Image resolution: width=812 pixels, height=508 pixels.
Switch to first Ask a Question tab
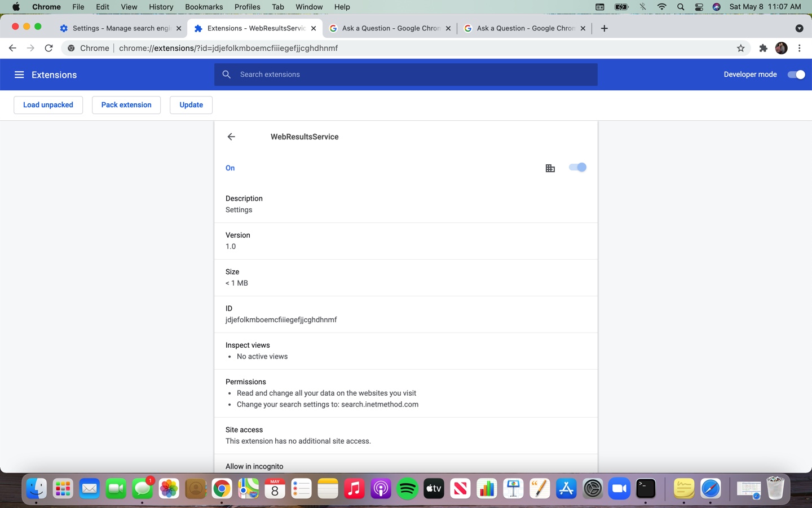click(x=390, y=28)
